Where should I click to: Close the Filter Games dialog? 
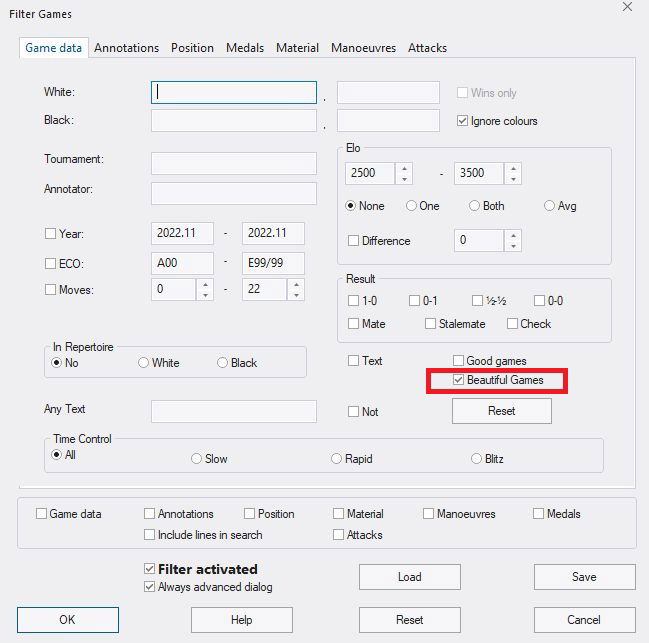[x=627, y=8]
